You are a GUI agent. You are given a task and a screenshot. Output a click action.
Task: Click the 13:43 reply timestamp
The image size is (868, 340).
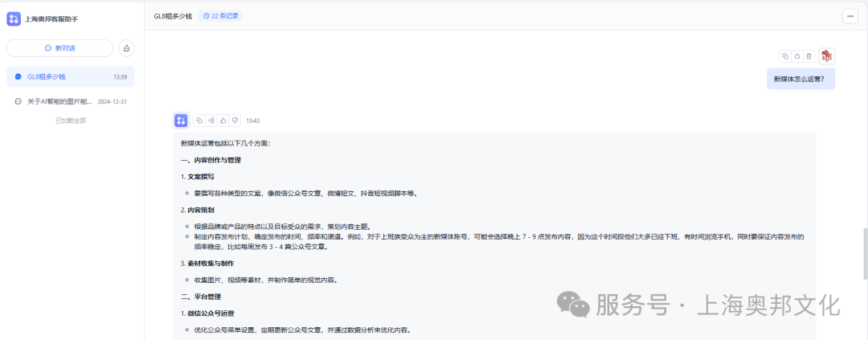[x=253, y=121]
